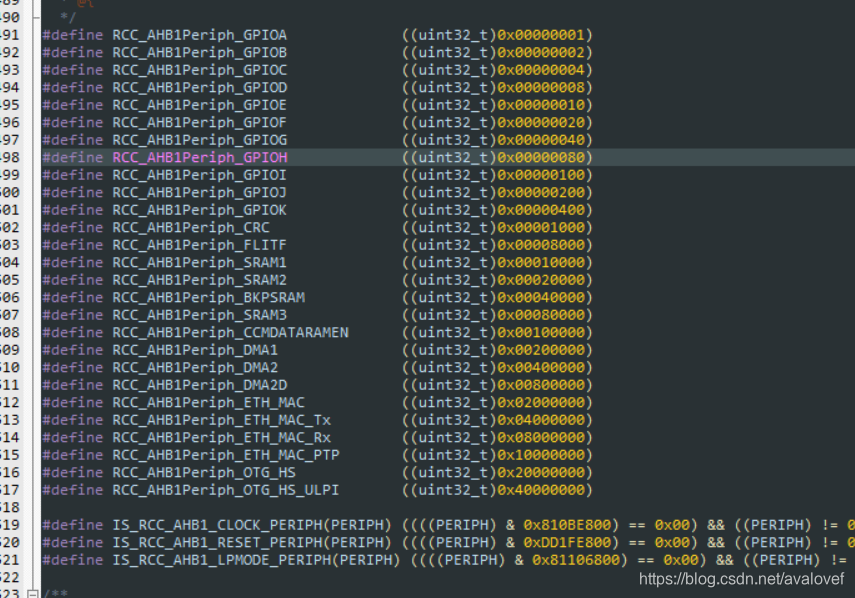
Task: Click hex constant 0x10000000
Action: click(x=541, y=455)
